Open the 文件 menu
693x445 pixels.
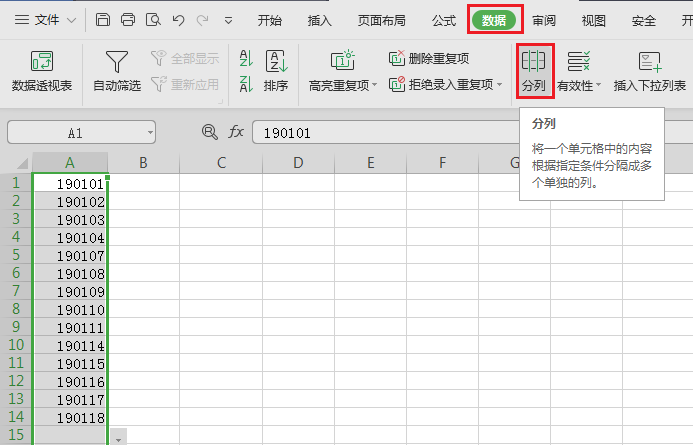click(x=47, y=20)
